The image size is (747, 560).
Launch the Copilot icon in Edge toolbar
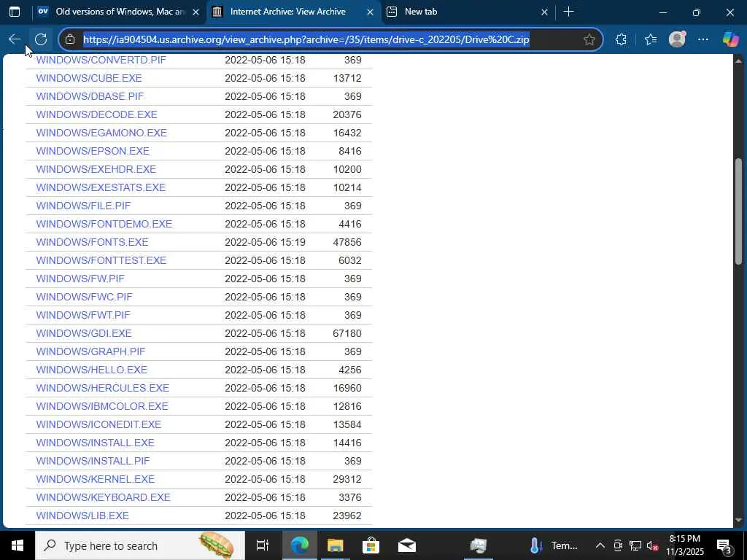click(731, 39)
